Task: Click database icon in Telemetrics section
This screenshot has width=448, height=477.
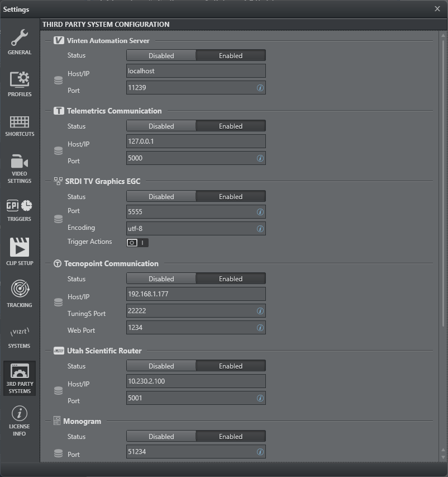Action: coord(58,150)
